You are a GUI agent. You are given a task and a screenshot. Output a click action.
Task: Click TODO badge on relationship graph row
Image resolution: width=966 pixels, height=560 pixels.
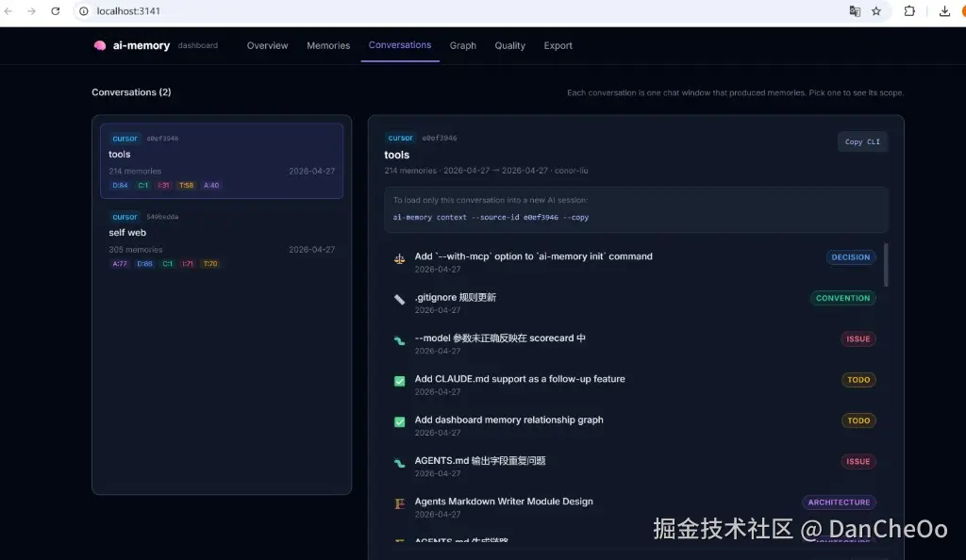(858, 420)
